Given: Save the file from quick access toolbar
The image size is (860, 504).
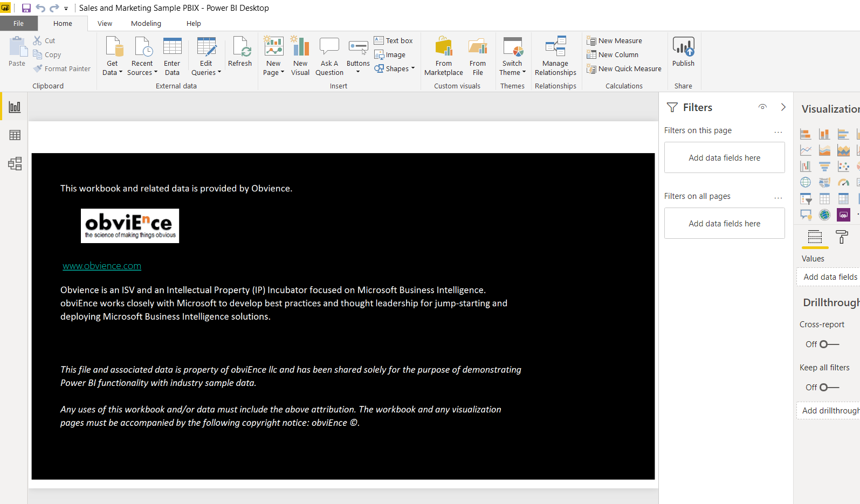Looking at the screenshot, I should [26, 8].
